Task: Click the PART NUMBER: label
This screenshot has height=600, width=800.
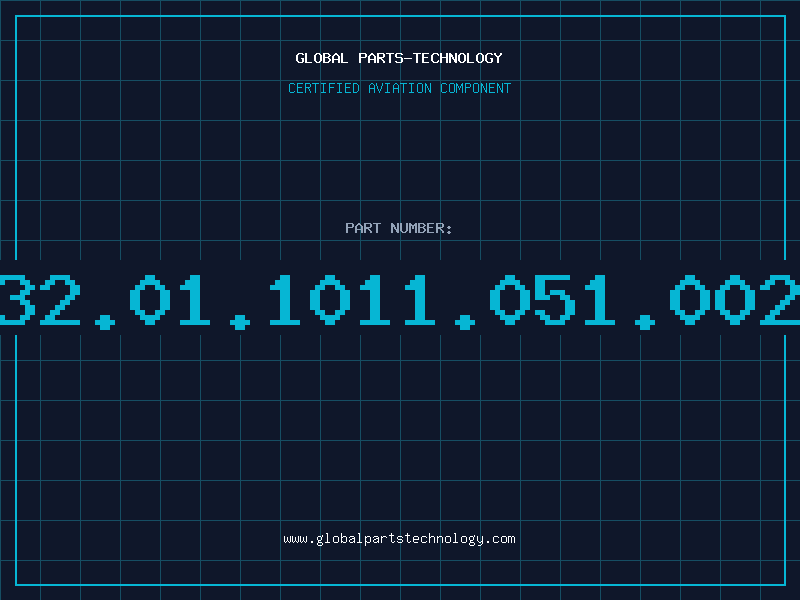Action: tap(399, 228)
